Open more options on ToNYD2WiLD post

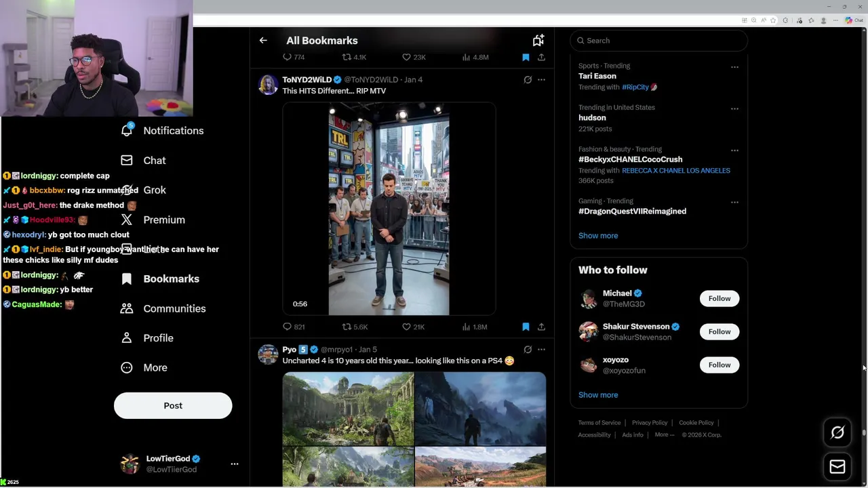pos(541,80)
